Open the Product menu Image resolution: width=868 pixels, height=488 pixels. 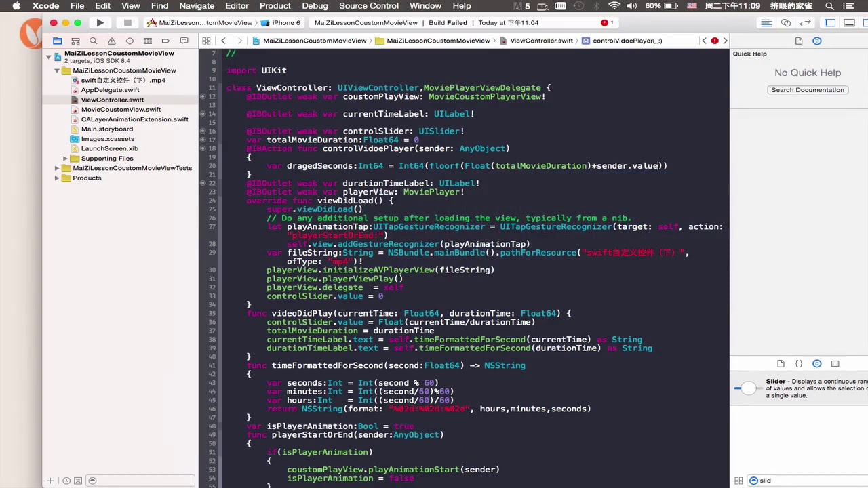point(275,6)
